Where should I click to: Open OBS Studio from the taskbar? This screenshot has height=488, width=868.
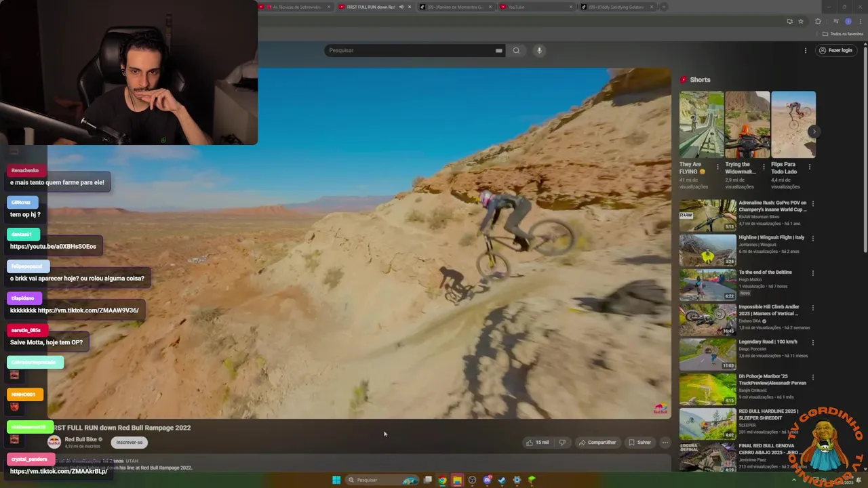click(x=472, y=480)
